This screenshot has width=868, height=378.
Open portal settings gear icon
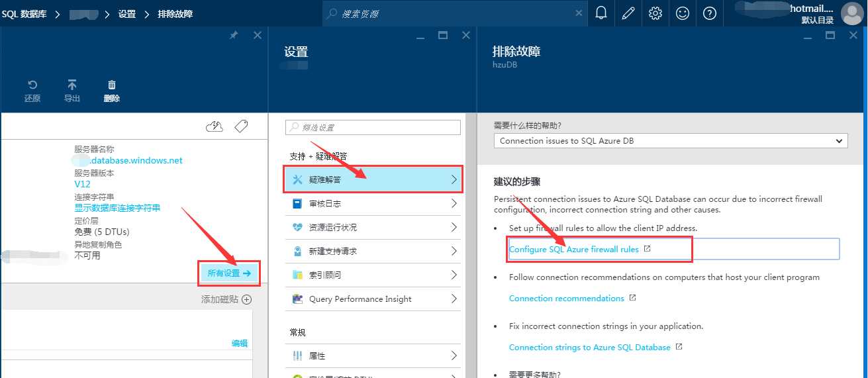655,13
